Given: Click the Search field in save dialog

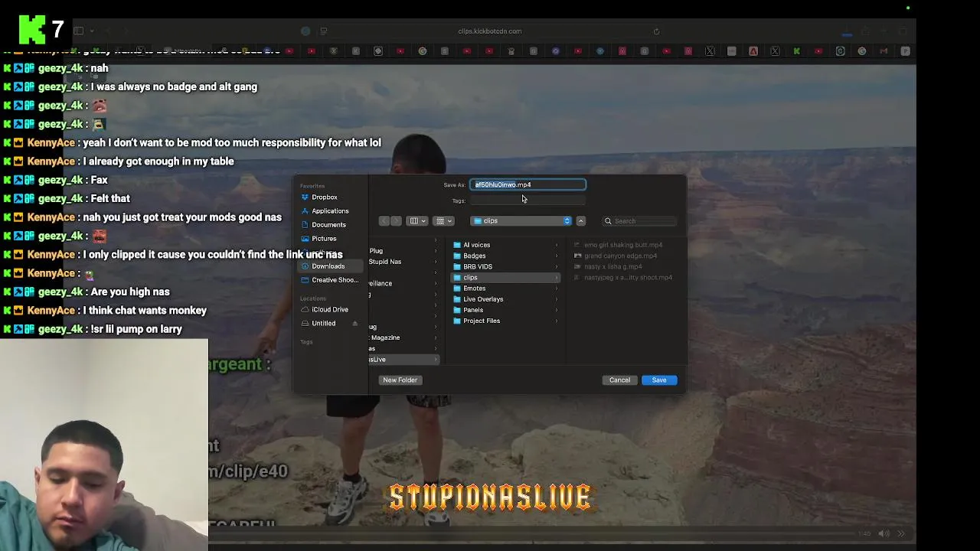Looking at the screenshot, I should point(640,221).
